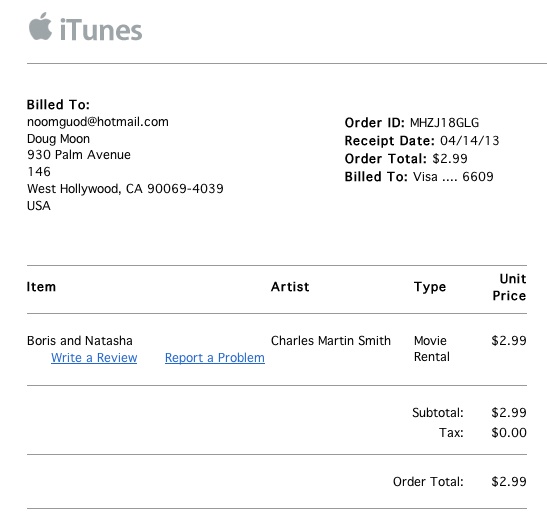Click the Subtotal amount $2.99
This screenshot has height=518, width=547.
click(x=509, y=413)
